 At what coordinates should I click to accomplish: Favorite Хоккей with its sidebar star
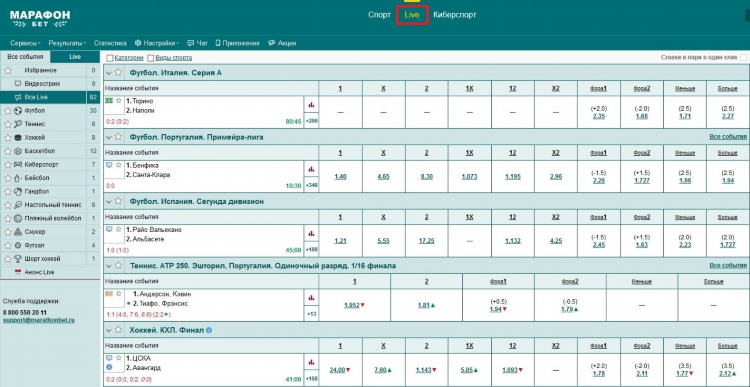[x=7, y=138]
